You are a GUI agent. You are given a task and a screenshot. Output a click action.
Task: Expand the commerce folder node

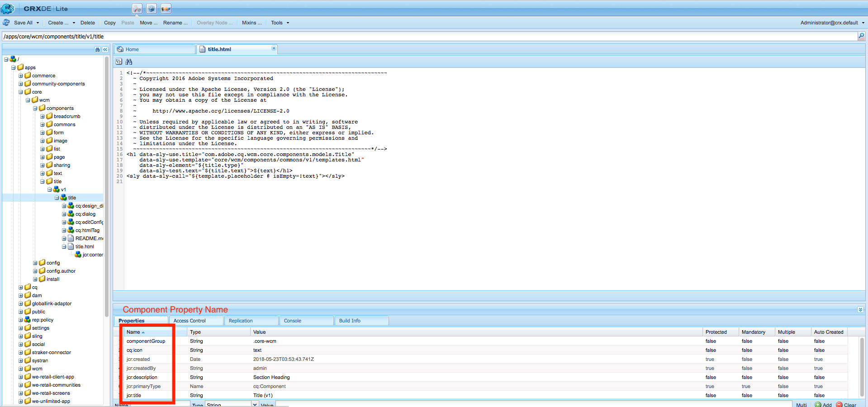point(21,76)
